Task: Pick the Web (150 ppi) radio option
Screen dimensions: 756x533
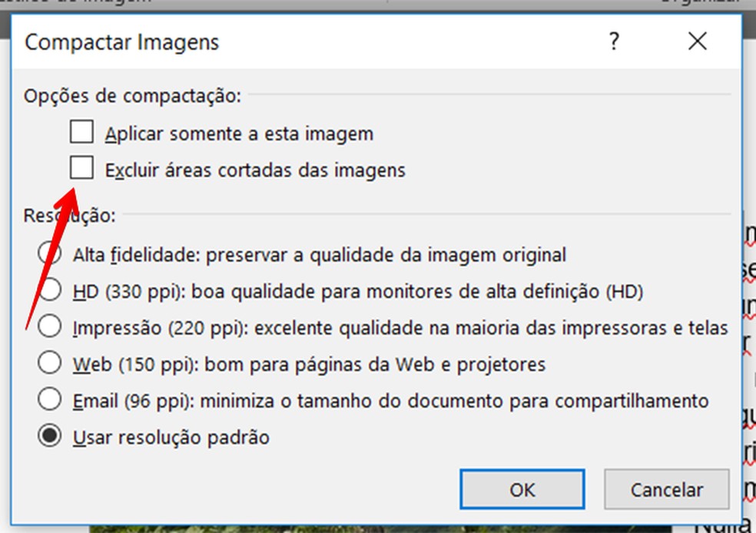Action: 49,363
